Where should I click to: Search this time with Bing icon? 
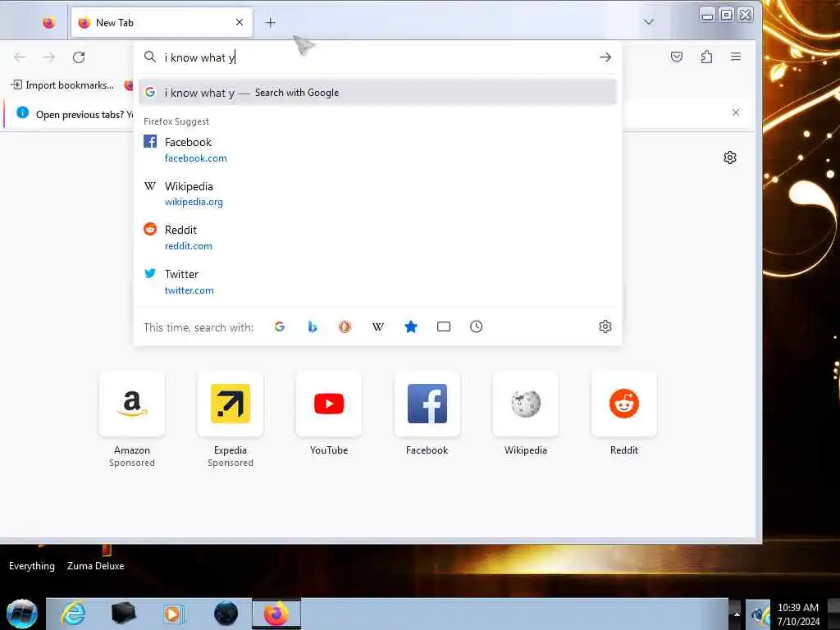coord(313,326)
